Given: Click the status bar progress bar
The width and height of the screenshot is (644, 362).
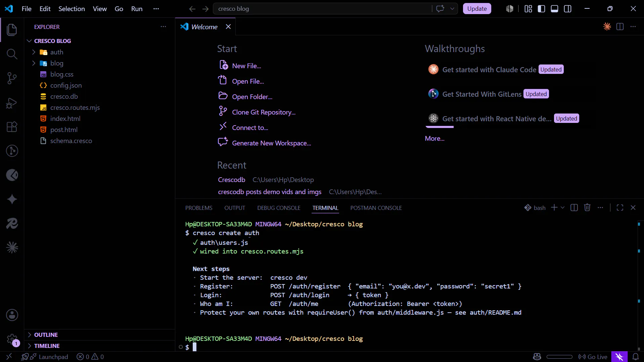Looking at the screenshot, I should pyautogui.click(x=559, y=357).
